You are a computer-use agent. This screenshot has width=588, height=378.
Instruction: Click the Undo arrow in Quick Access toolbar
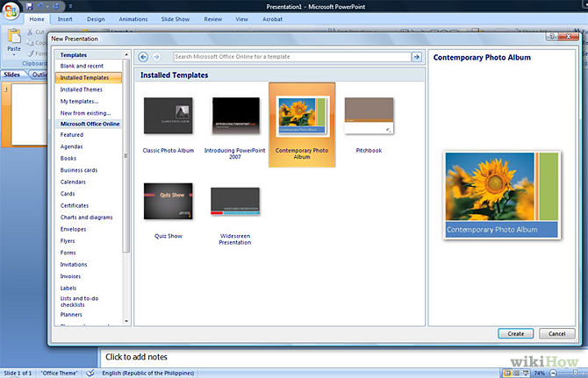40,5
